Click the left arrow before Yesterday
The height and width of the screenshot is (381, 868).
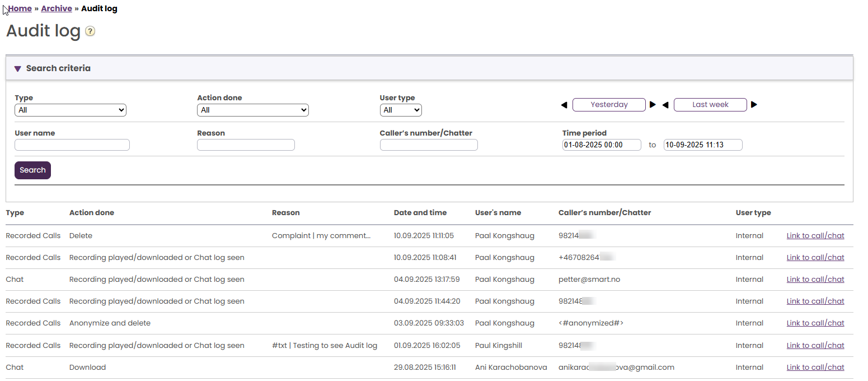click(564, 105)
